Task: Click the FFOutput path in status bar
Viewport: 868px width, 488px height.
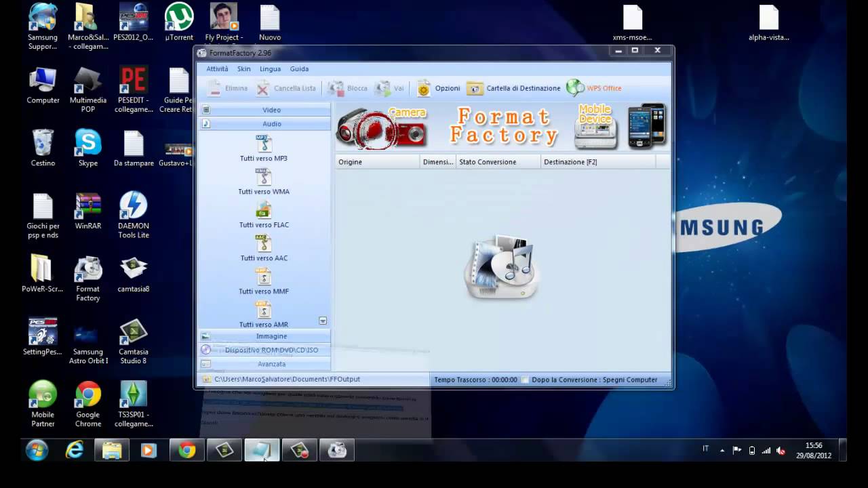Action: point(287,380)
